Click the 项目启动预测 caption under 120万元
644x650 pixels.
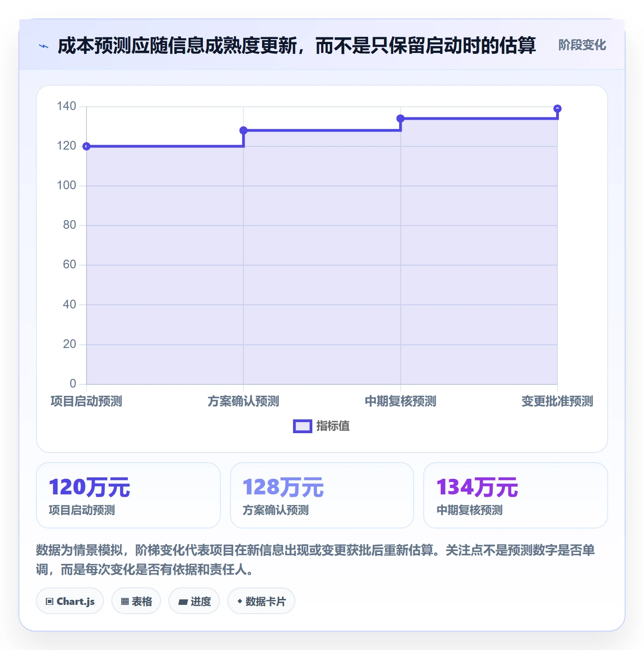tap(82, 510)
